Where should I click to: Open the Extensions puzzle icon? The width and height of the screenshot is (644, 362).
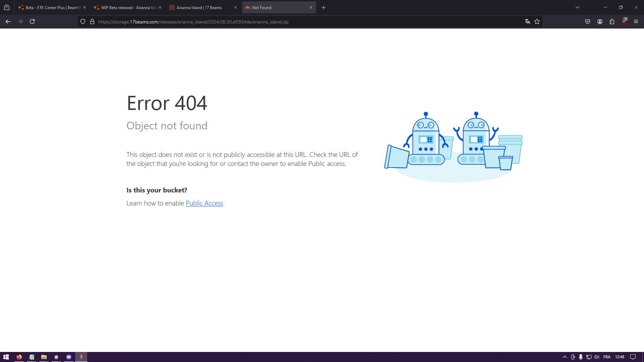pyautogui.click(x=612, y=21)
